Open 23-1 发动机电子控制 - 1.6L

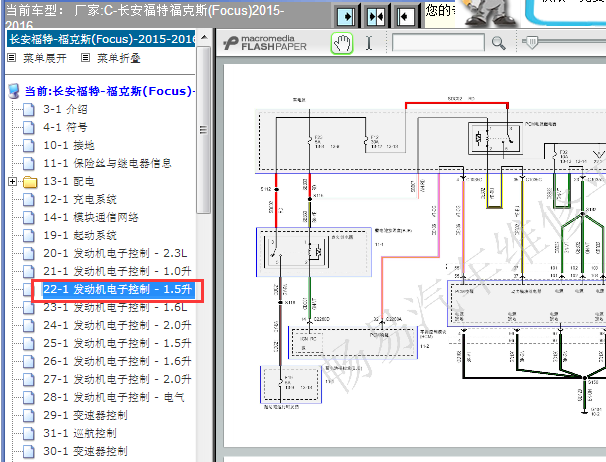(x=115, y=307)
